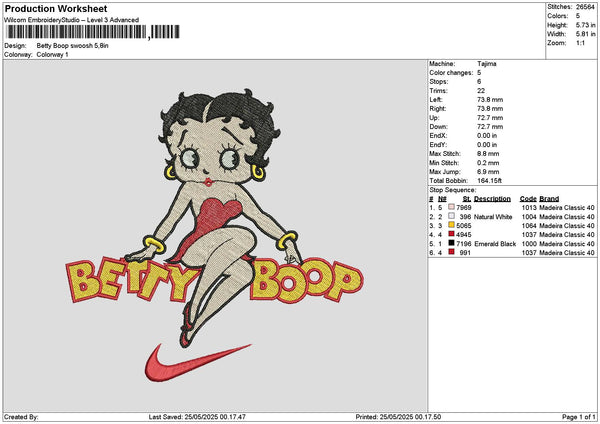Click the 'Colors:' label in header

point(558,16)
